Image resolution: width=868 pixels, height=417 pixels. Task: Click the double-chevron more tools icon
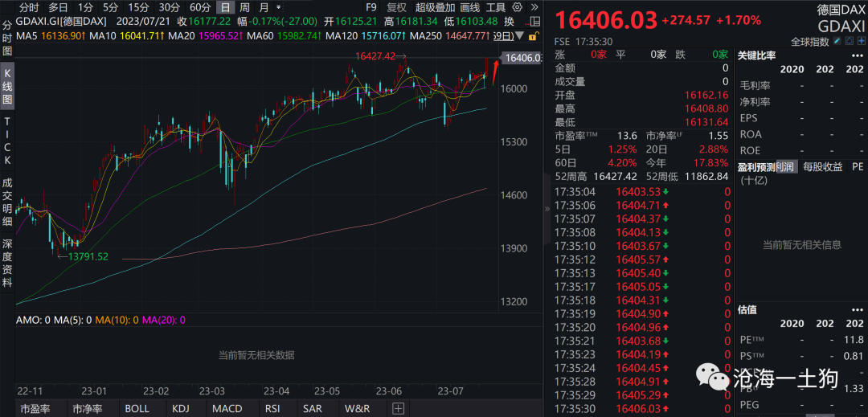pyautogui.click(x=533, y=8)
